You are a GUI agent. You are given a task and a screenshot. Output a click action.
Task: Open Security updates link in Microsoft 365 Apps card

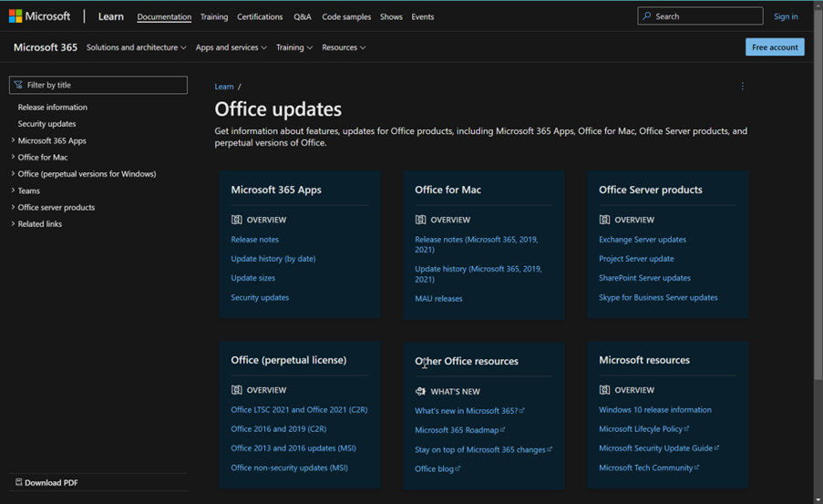pos(260,297)
